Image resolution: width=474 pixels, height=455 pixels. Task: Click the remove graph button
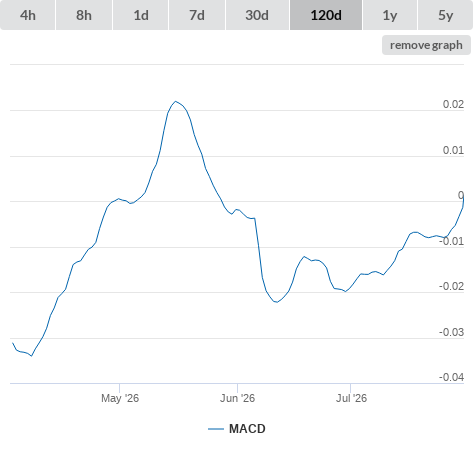point(426,45)
